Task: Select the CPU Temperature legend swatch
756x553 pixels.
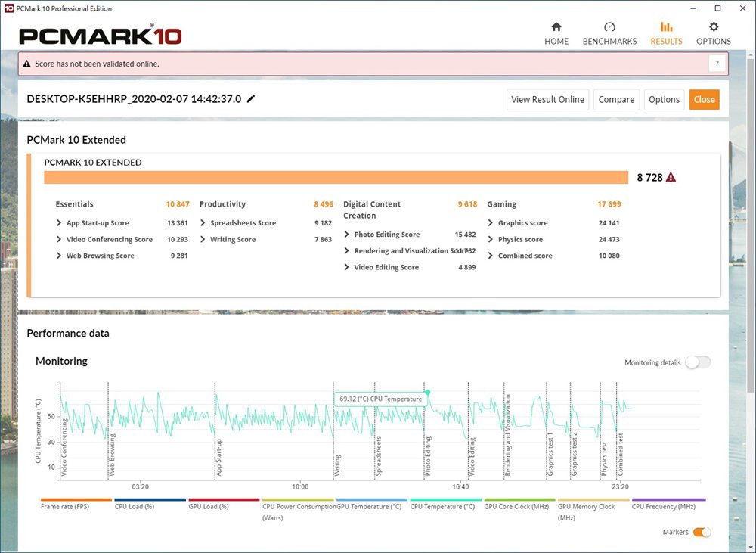Action: (446, 500)
